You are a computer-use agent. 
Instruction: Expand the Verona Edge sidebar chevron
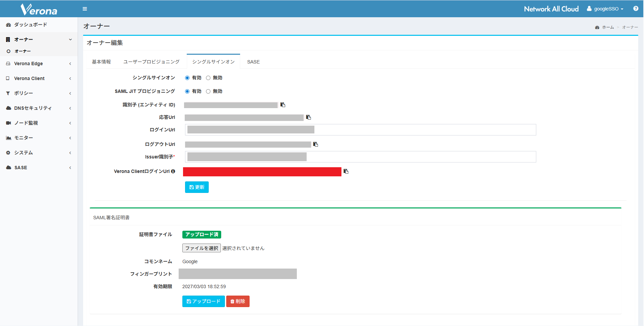(x=70, y=64)
